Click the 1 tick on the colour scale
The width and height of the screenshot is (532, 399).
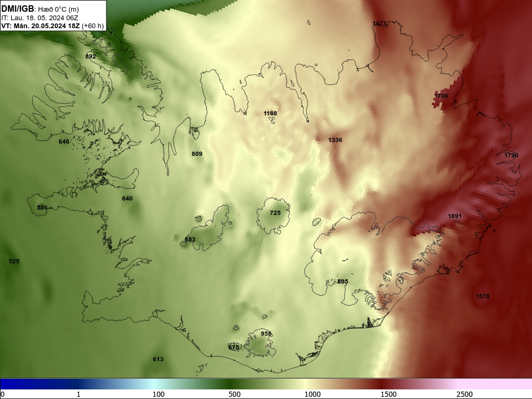pos(78,394)
